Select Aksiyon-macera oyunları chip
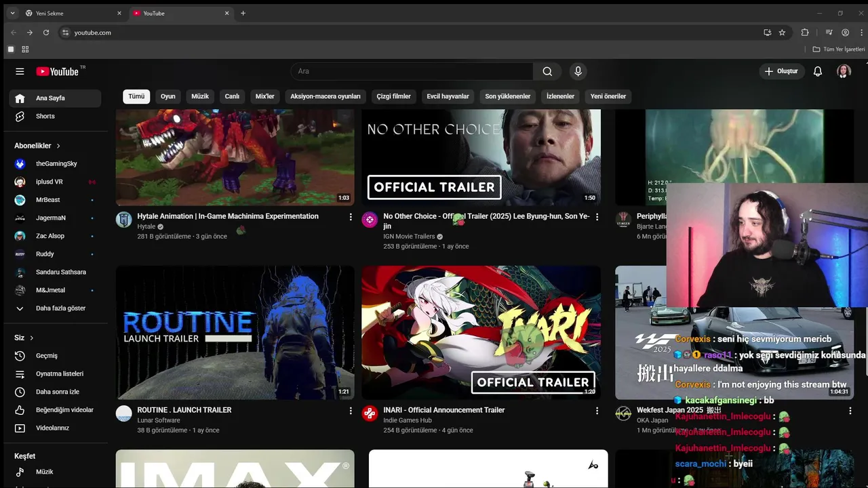 click(x=325, y=96)
